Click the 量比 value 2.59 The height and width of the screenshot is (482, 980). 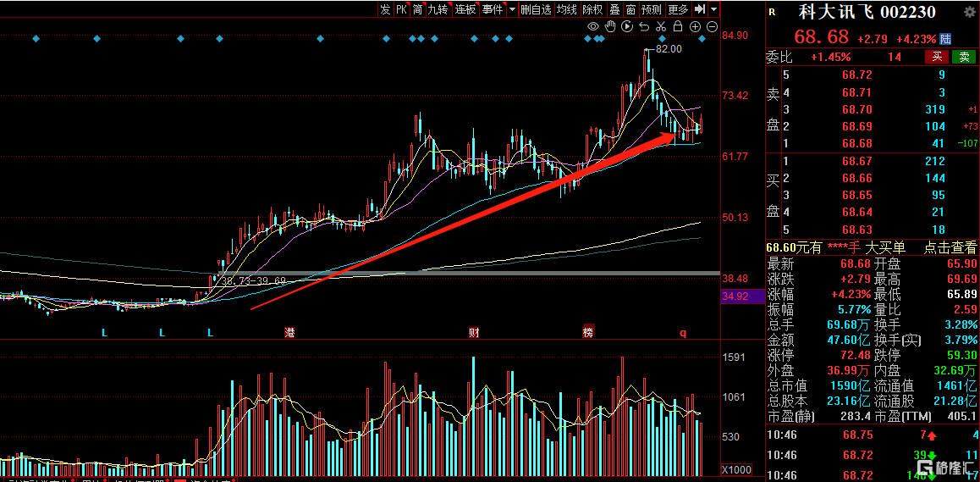[965, 309]
